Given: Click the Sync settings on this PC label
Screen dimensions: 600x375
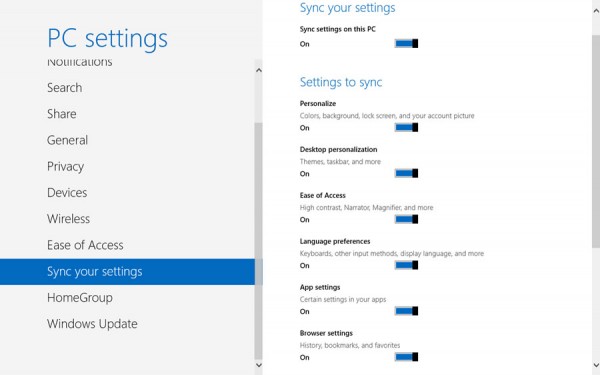Looking at the screenshot, I should tap(338, 29).
